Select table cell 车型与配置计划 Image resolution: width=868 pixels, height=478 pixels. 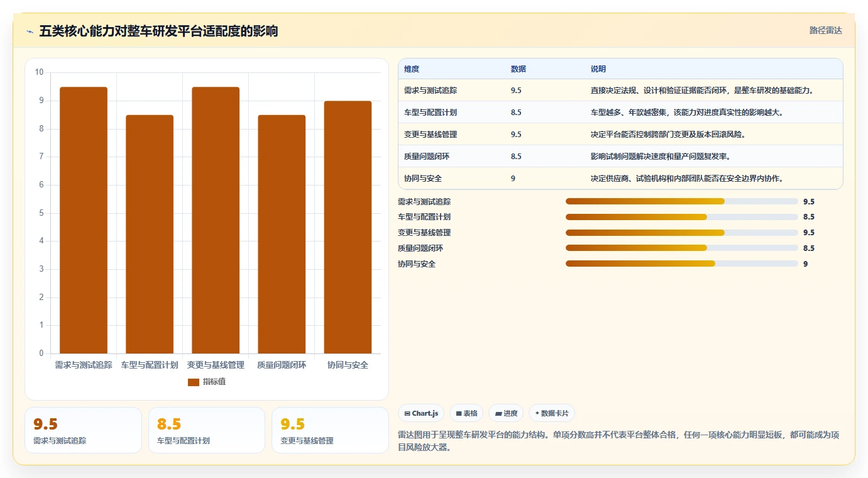pos(431,113)
